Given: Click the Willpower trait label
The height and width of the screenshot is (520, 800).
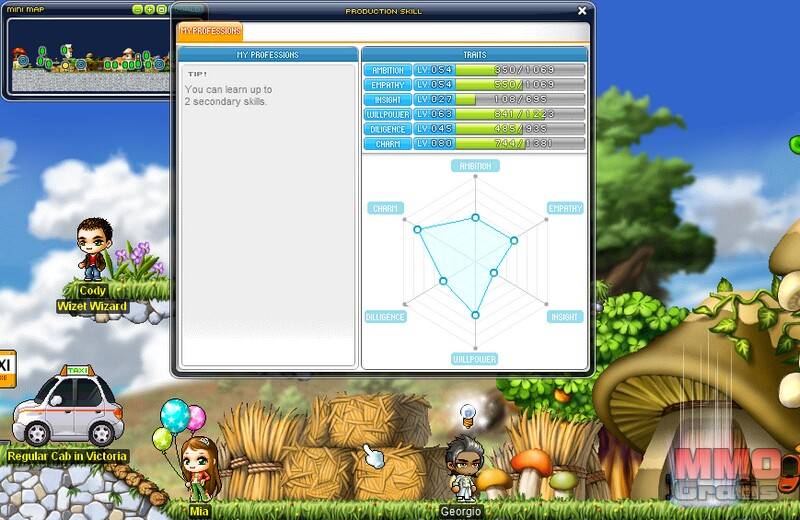Looking at the screenshot, I should (387, 114).
